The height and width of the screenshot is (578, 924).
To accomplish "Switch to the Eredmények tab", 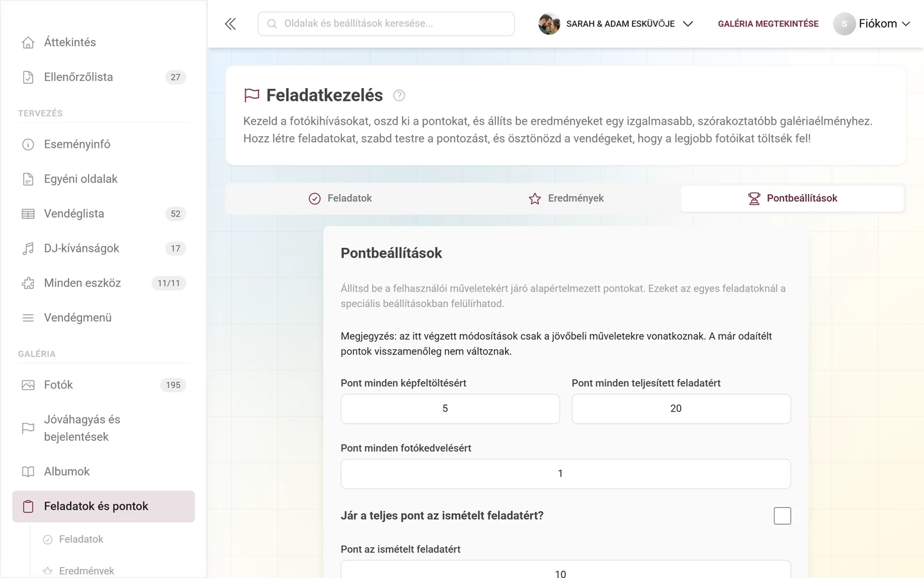I will tap(566, 198).
